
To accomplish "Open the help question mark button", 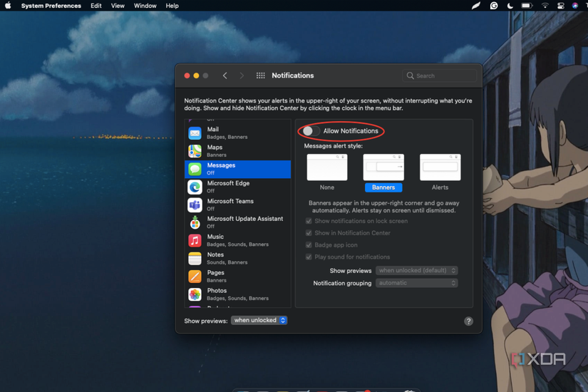I will point(468,321).
